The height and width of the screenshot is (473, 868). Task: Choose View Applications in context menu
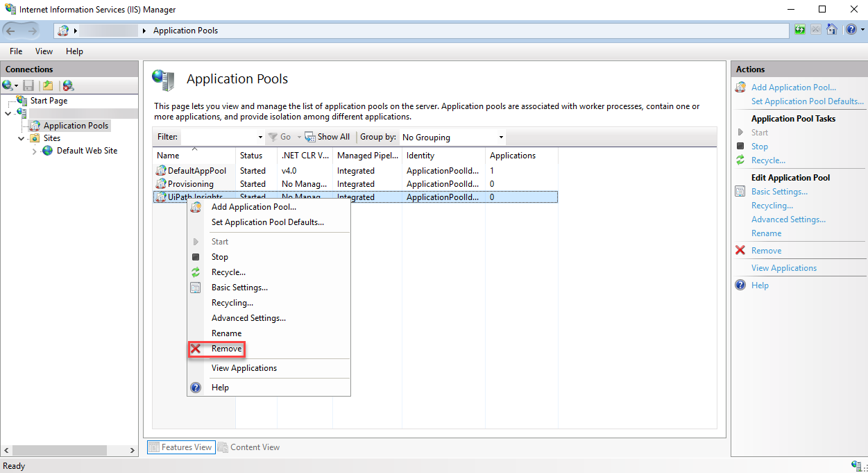(x=244, y=368)
